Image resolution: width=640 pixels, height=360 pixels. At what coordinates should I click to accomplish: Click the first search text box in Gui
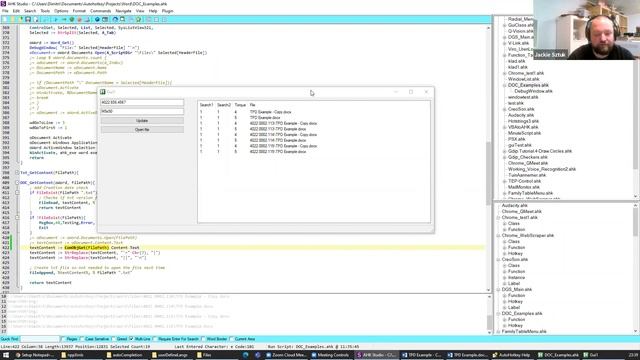coord(142,102)
